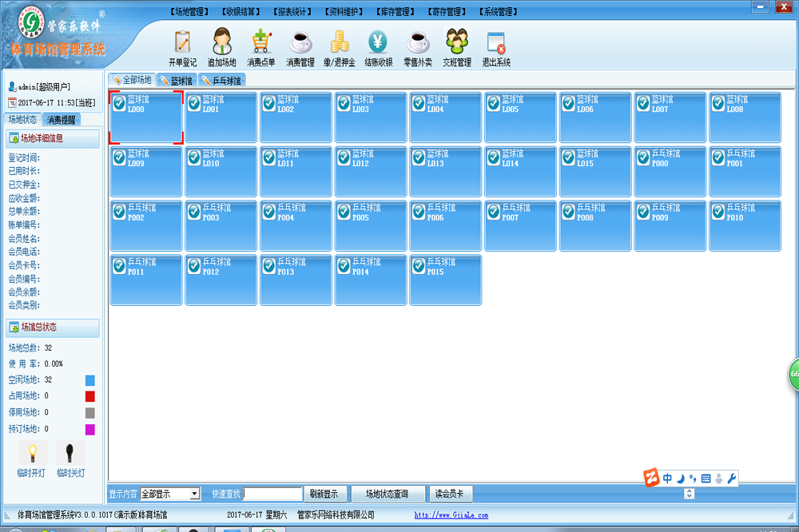Viewport: 799px width, 532px height.
Task: Switch to the 全部场地 tab
Action: click(132, 80)
